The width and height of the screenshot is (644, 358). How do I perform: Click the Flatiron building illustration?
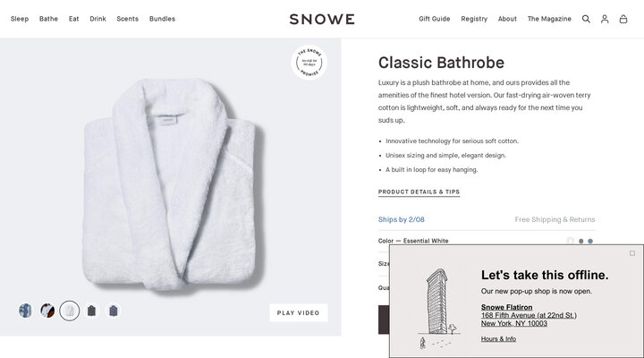pyautogui.click(x=436, y=307)
